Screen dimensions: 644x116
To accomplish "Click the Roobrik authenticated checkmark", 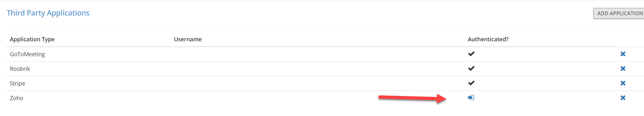I will point(471,68).
